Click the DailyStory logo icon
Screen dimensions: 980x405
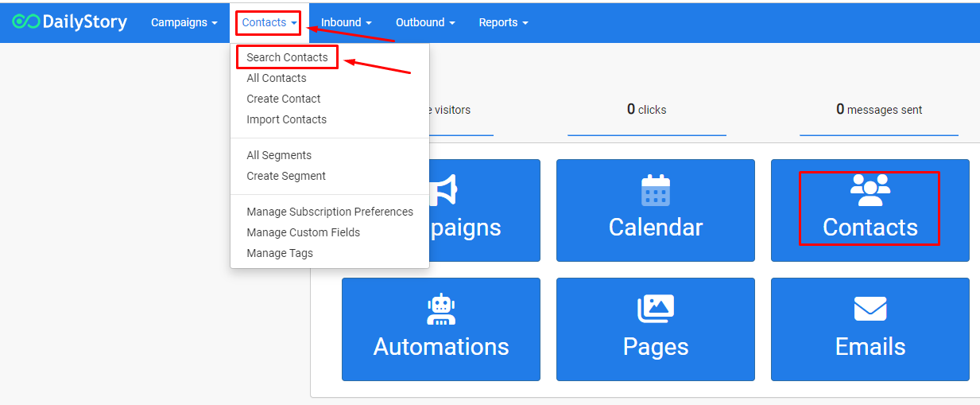pos(25,22)
